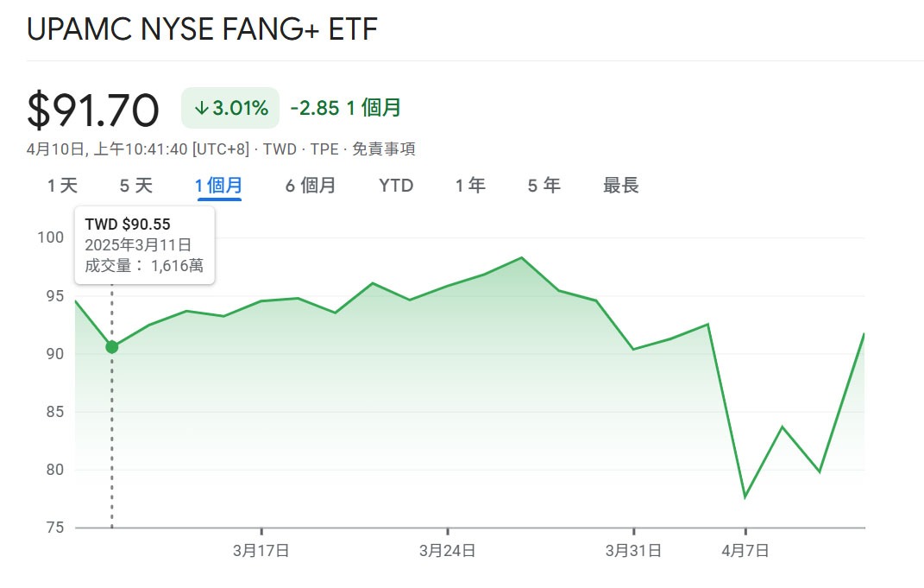The height and width of the screenshot is (588, 924).
Task: Select the 5天 time range tab
Action: (135, 186)
